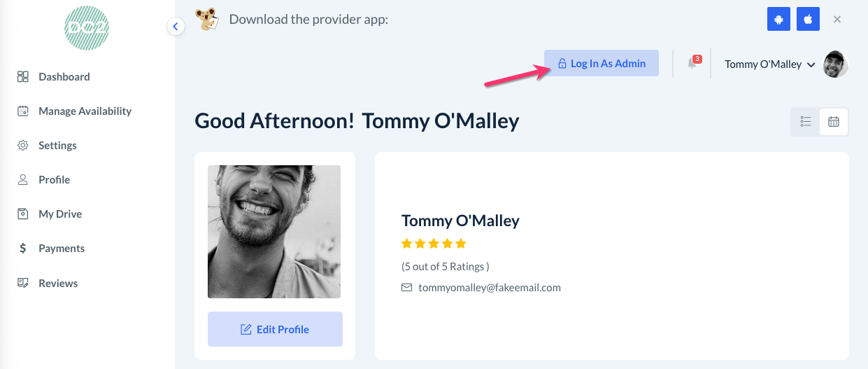Viewport: 868px width, 369px height.
Task: Click the Apple app download icon
Action: point(808,19)
